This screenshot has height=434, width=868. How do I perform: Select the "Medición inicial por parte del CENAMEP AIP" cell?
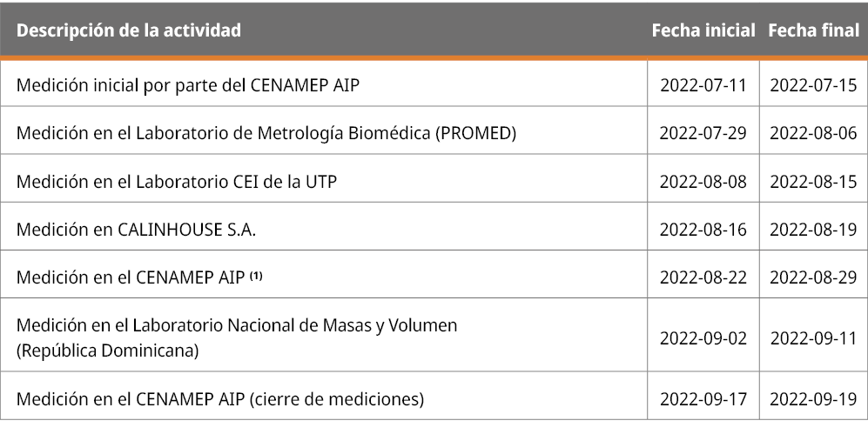click(189, 84)
